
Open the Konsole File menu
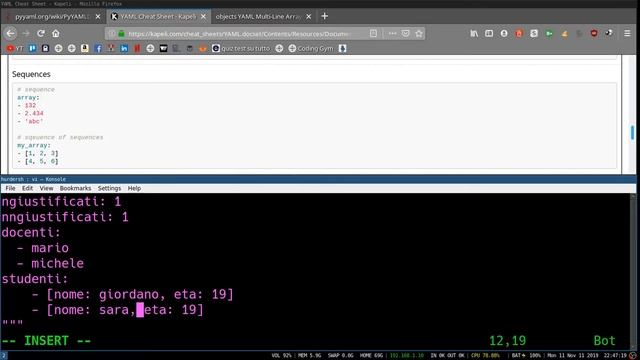coord(10,188)
